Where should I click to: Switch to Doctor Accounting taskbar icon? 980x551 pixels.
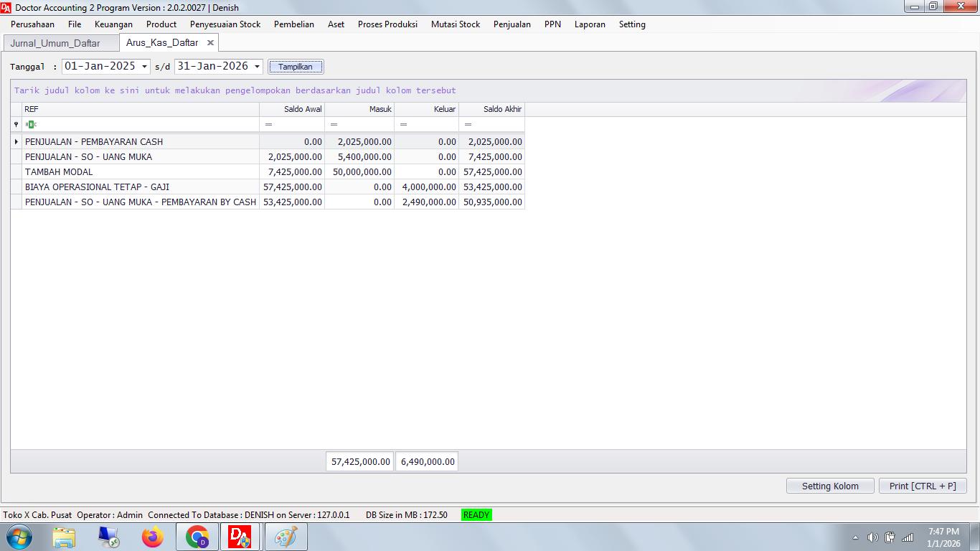tap(240, 537)
